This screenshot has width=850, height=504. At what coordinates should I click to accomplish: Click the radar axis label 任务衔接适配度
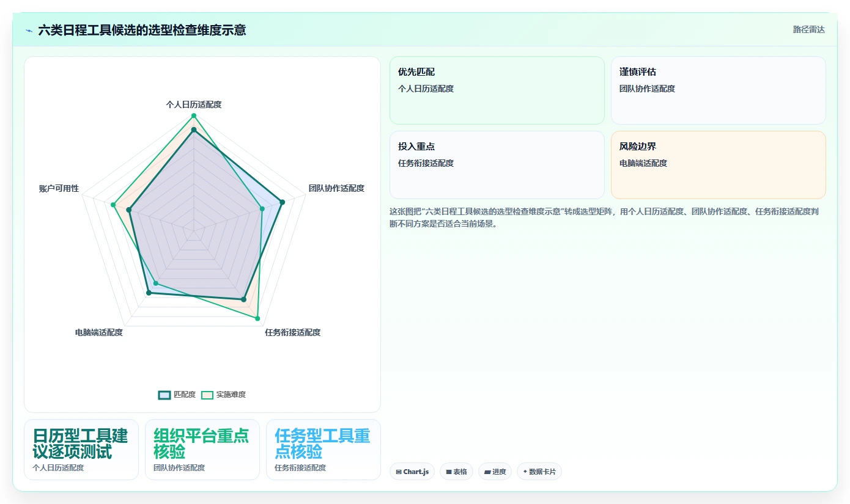[292, 332]
